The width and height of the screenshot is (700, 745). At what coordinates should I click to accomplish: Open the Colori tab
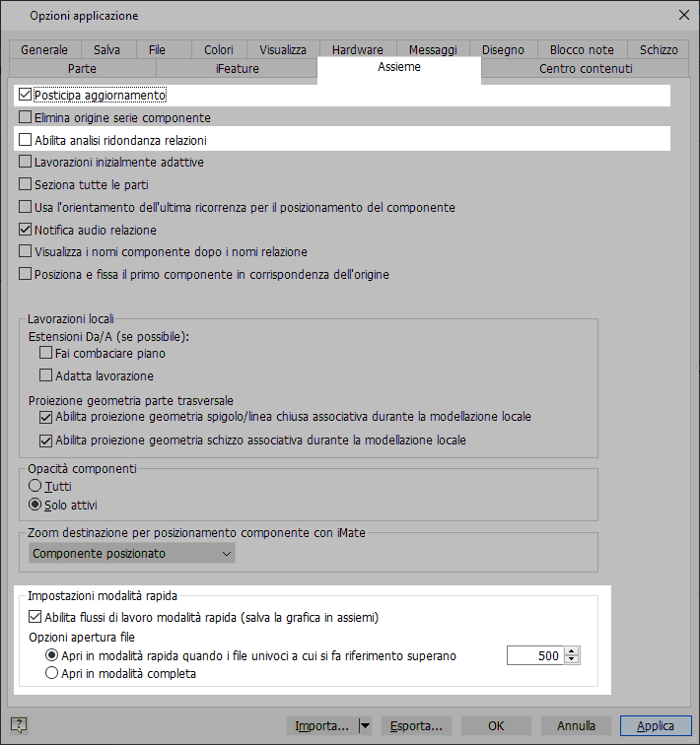pyautogui.click(x=219, y=50)
